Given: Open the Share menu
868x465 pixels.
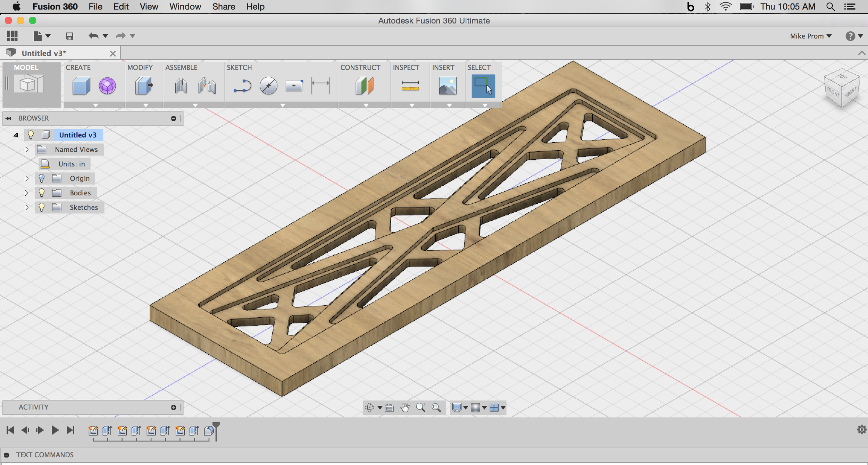Looking at the screenshot, I should [x=224, y=7].
